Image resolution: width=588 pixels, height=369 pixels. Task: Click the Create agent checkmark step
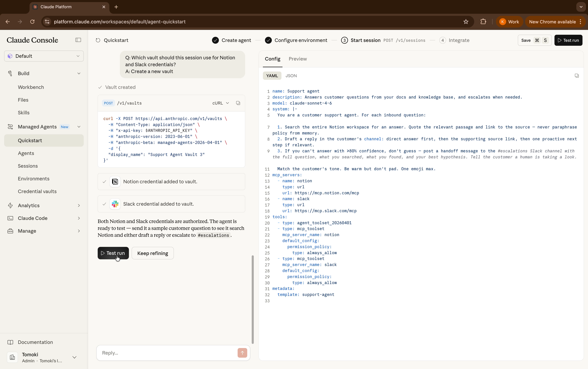(231, 40)
